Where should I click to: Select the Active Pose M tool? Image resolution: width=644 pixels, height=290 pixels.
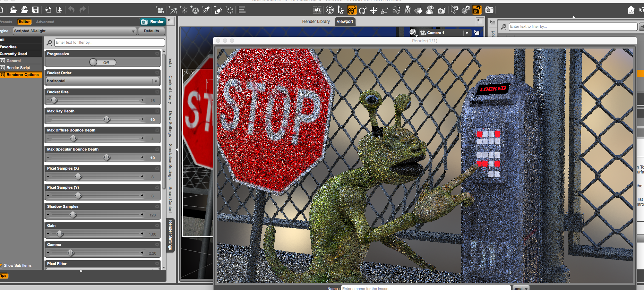click(x=407, y=10)
